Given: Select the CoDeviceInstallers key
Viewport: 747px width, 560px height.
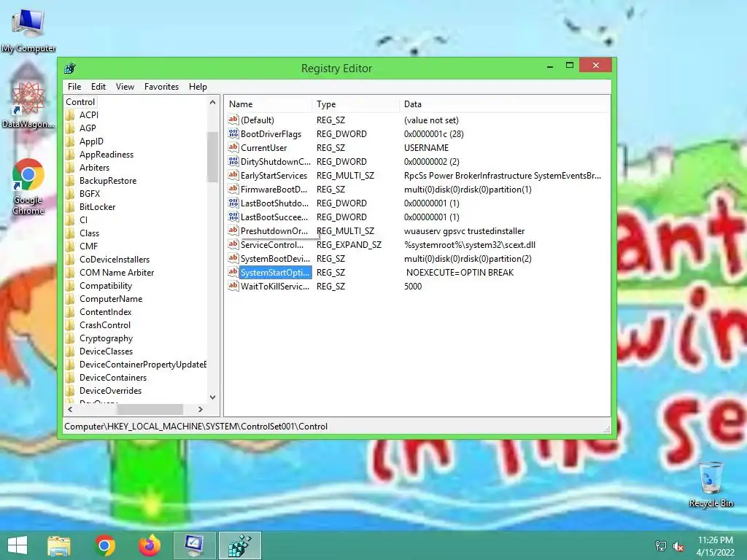Looking at the screenshot, I should tap(115, 260).
